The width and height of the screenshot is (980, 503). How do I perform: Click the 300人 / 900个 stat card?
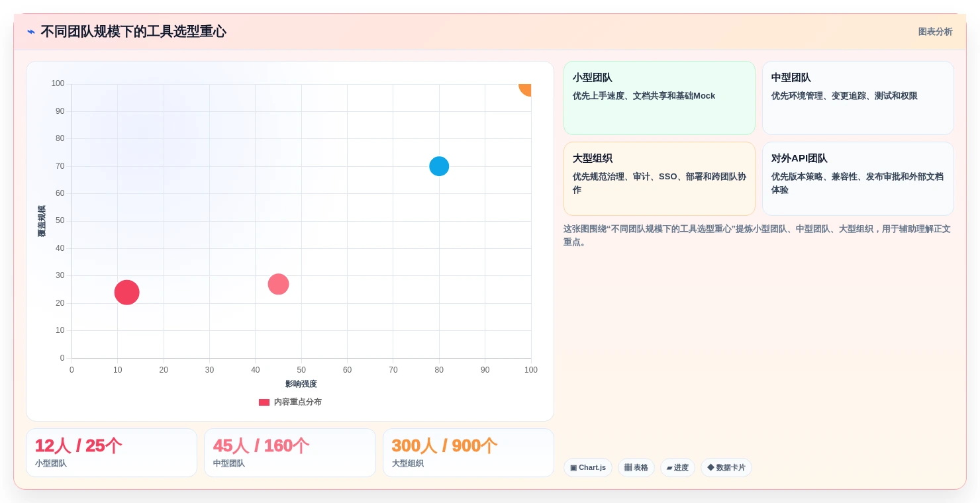(468, 453)
